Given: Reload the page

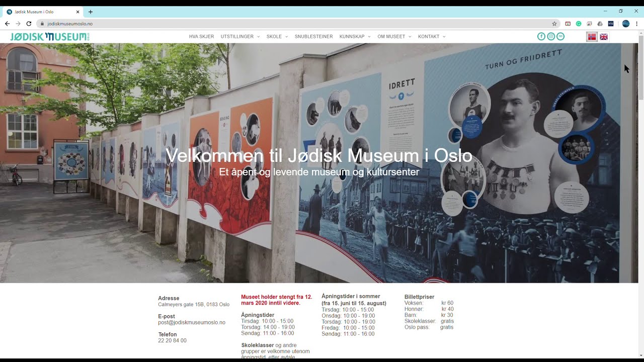Looking at the screenshot, I should click(29, 24).
